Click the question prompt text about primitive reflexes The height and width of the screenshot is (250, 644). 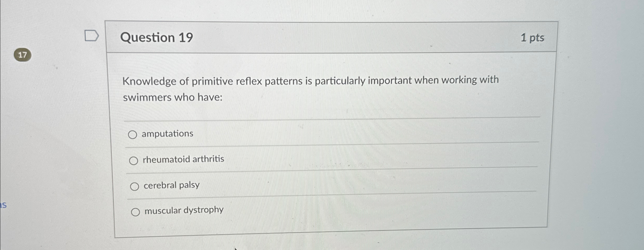(x=311, y=81)
